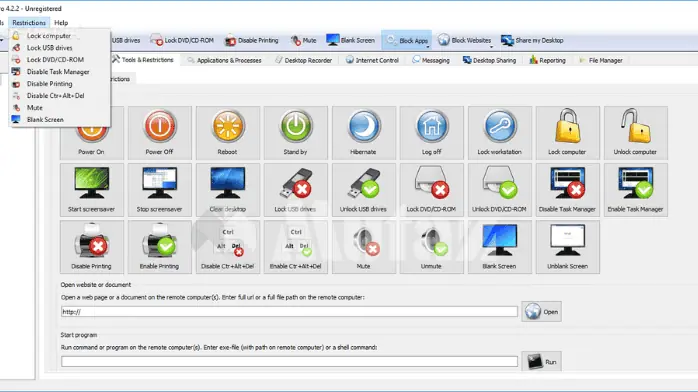
Task: Open the Block Websites toolbar dropdown
Action: [465, 40]
